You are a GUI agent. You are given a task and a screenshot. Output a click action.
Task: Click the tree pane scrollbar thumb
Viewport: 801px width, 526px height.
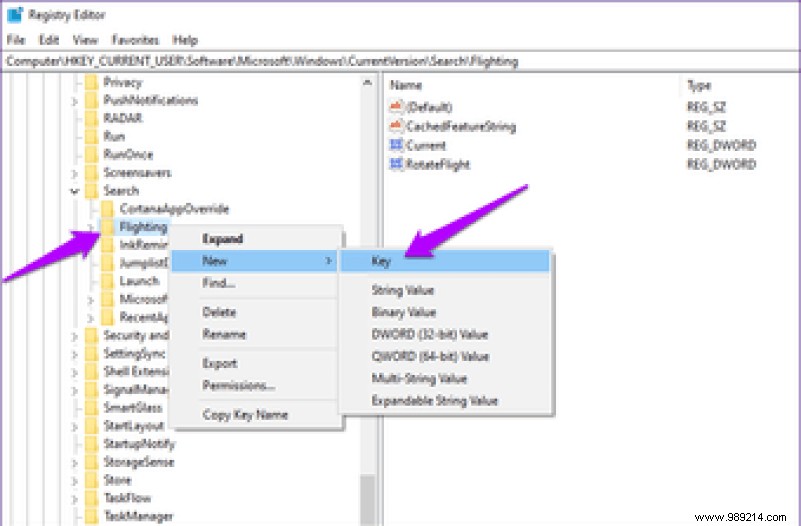(367, 498)
